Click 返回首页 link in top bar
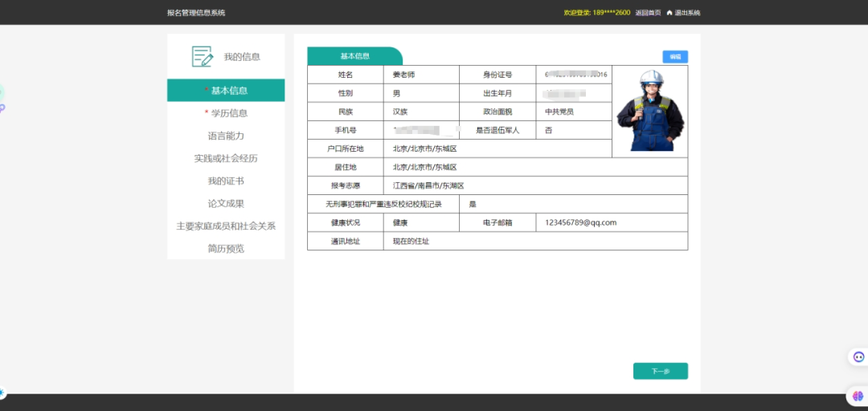Image resolution: width=868 pixels, height=411 pixels. [x=648, y=13]
